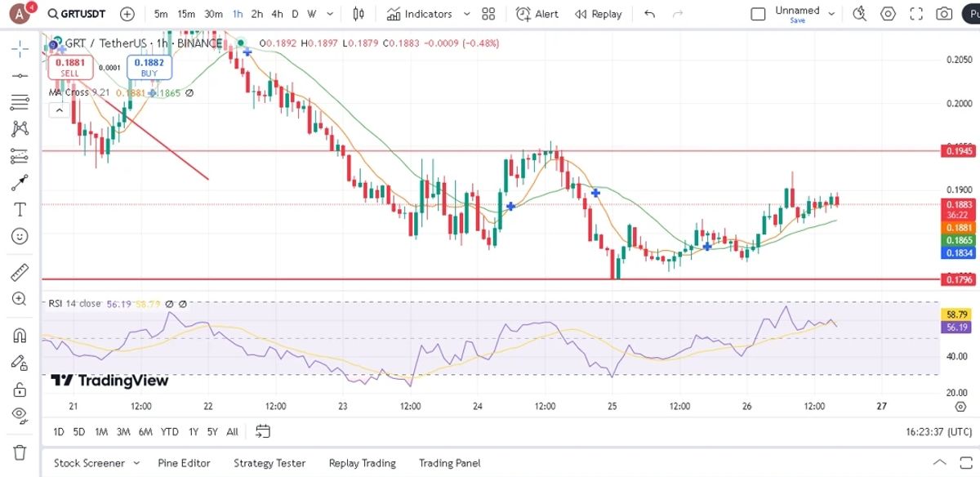Add a symbol to compare with plus icon
The width and height of the screenshot is (980, 477).
[x=127, y=14]
